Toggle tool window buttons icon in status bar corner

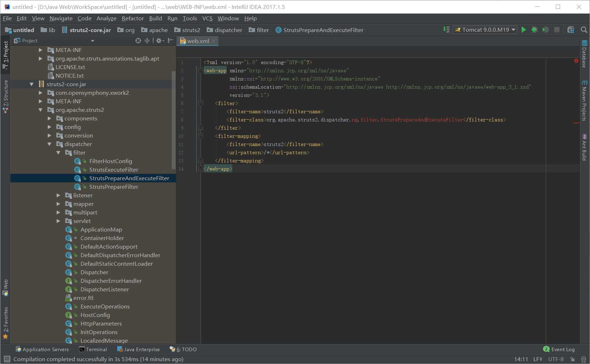[x=7, y=359]
